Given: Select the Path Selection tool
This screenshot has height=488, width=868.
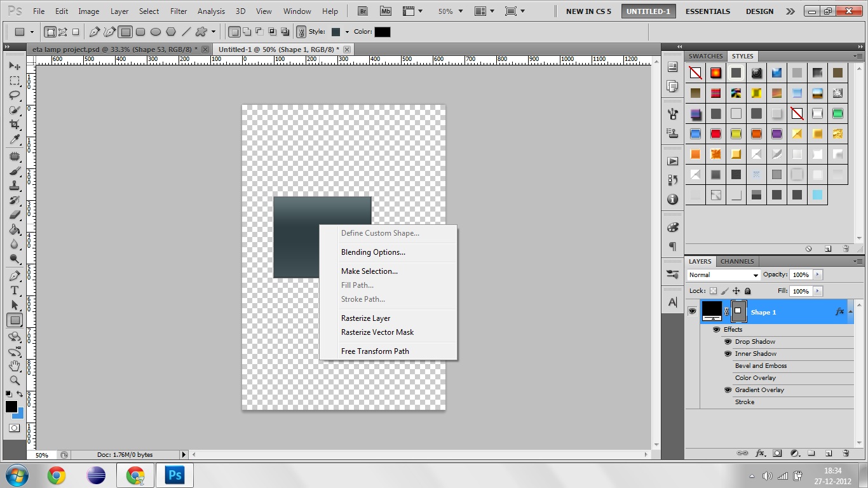Looking at the screenshot, I should [x=15, y=305].
